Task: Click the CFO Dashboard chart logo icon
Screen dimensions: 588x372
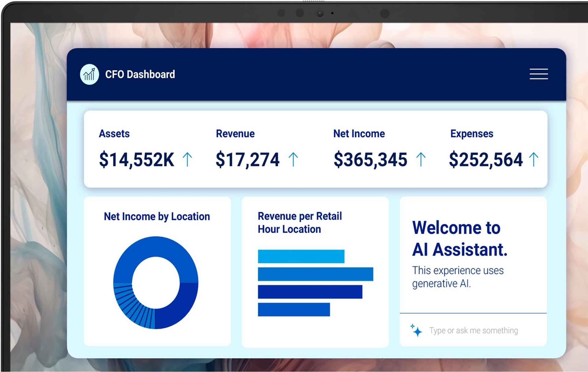Action: click(x=89, y=74)
